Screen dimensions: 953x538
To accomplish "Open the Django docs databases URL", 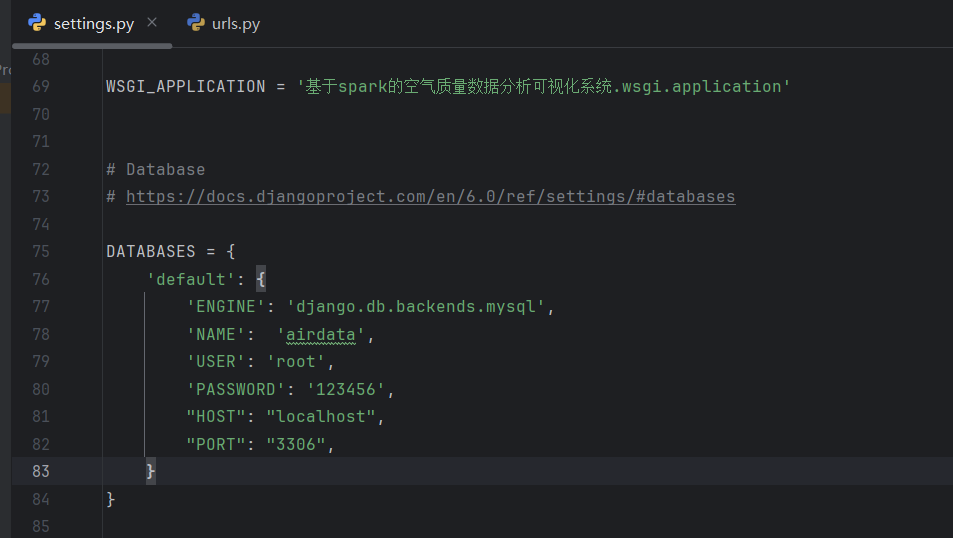I will 430,197.
